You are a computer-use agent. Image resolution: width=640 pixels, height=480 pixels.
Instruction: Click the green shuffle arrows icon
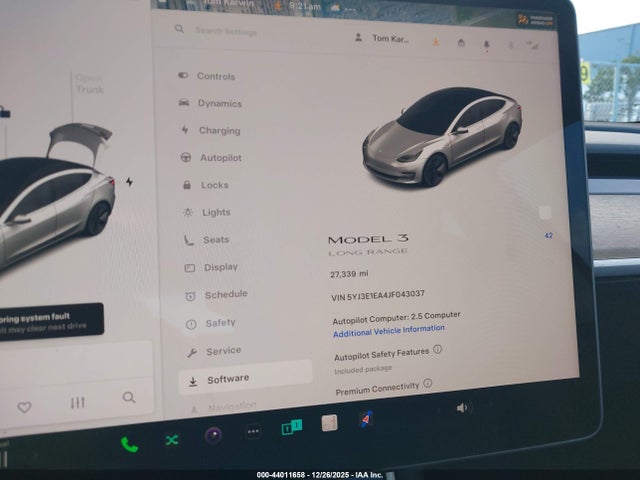(172, 440)
